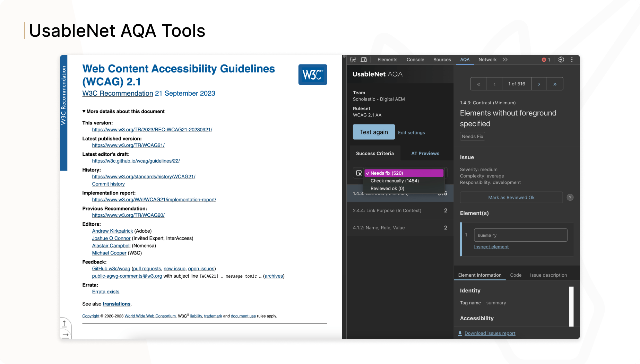Switch to the Console tab

tap(415, 60)
